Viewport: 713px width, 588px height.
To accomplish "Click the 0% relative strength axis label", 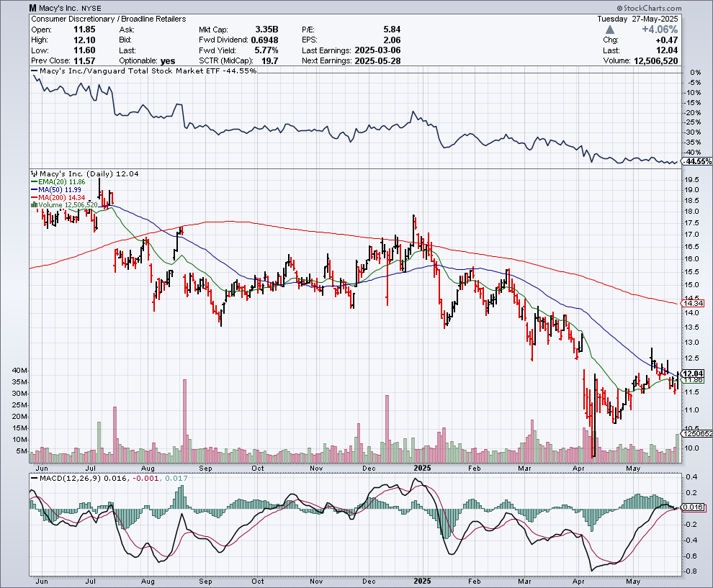I will (x=695, y=73).
